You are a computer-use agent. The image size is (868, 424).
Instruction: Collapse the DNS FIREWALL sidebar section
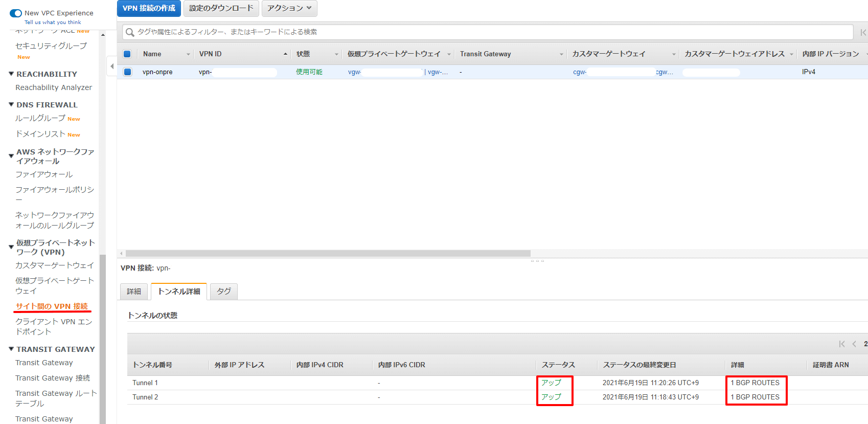11,105
